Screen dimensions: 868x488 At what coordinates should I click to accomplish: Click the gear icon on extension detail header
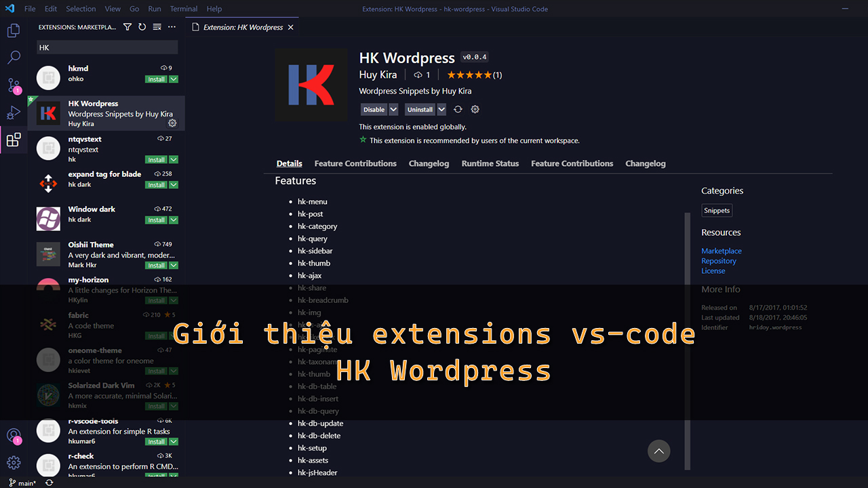click(475, 109)
